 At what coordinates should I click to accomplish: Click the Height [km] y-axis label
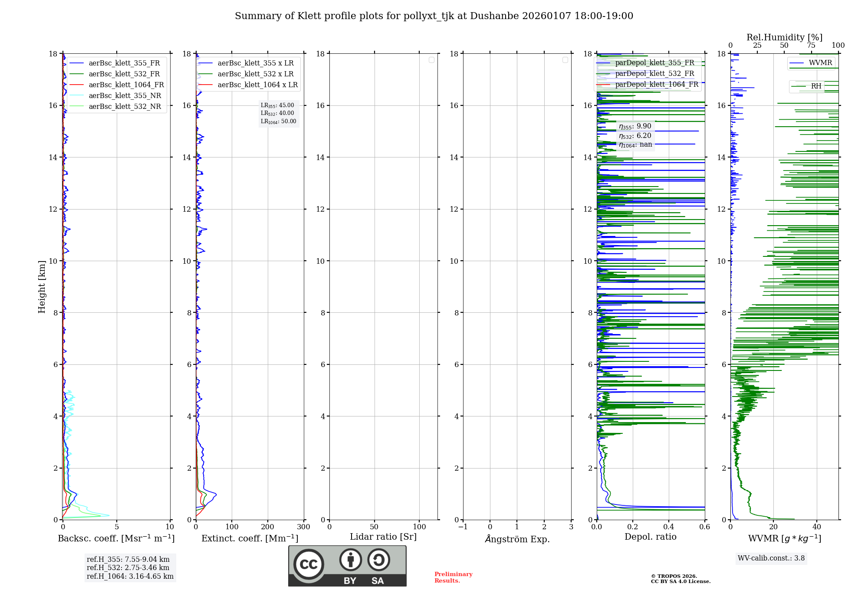tap(42, 287)
